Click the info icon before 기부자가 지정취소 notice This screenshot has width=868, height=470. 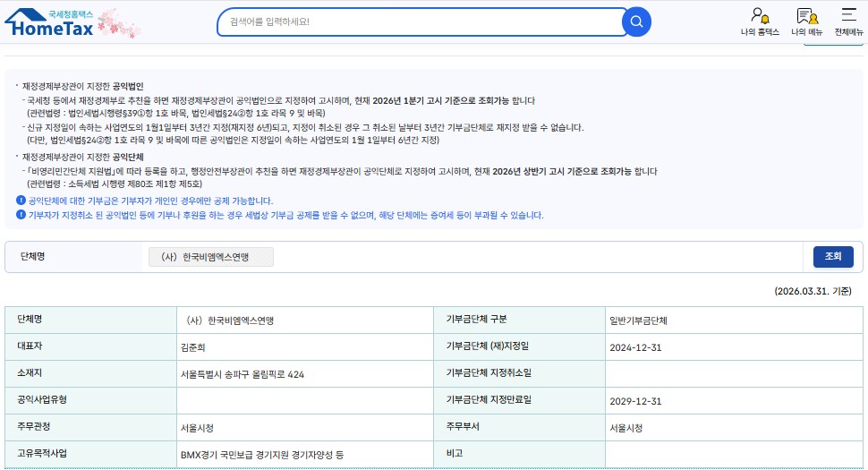(x=21, y=215)
